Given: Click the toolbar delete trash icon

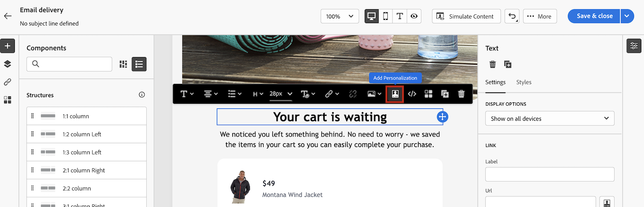Looking at the screenshot, I should (461, 94).
